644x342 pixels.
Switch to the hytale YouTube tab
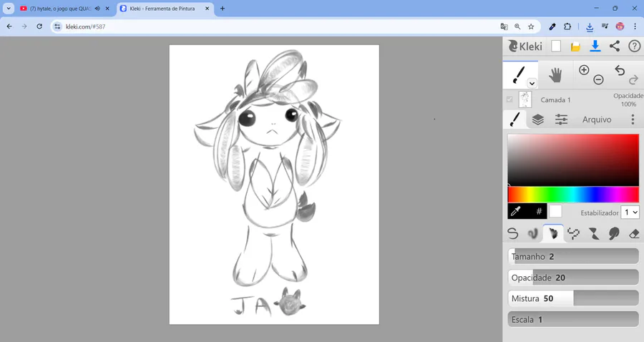tap(60, 8)
